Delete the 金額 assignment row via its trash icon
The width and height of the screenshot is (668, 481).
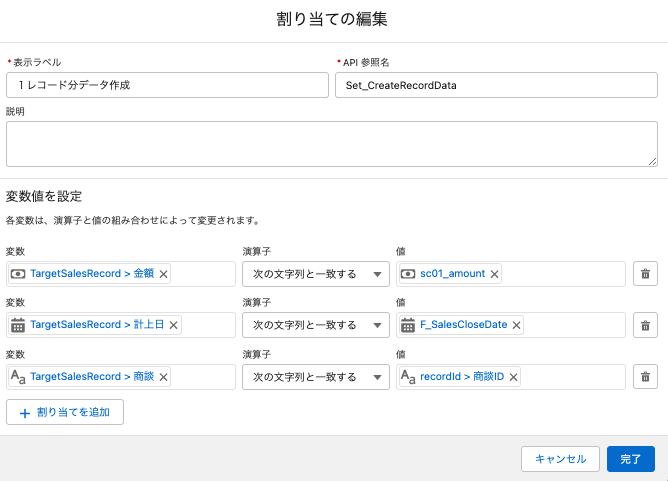(x=645, y=274)
